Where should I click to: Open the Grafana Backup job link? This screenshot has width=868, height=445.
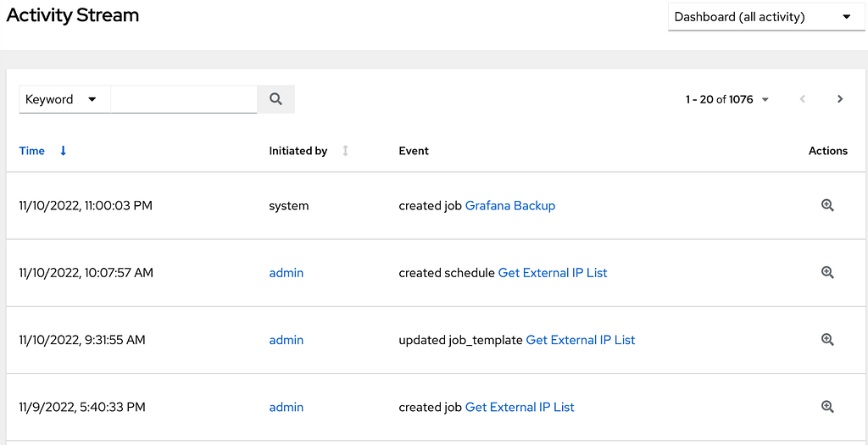coord(509,205)
